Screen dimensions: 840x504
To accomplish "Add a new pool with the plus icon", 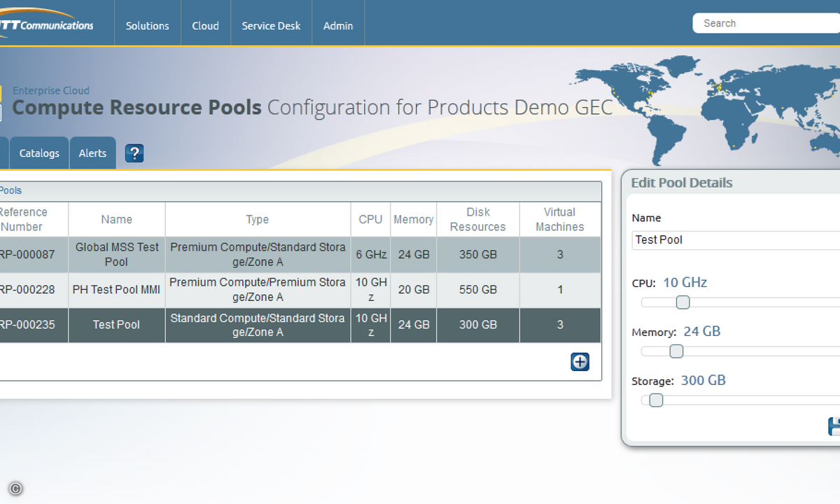I will point(580,362).
